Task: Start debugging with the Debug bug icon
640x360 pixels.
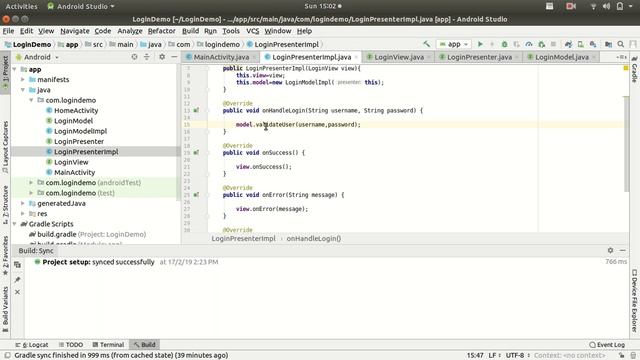Action: tap(504, 44)
